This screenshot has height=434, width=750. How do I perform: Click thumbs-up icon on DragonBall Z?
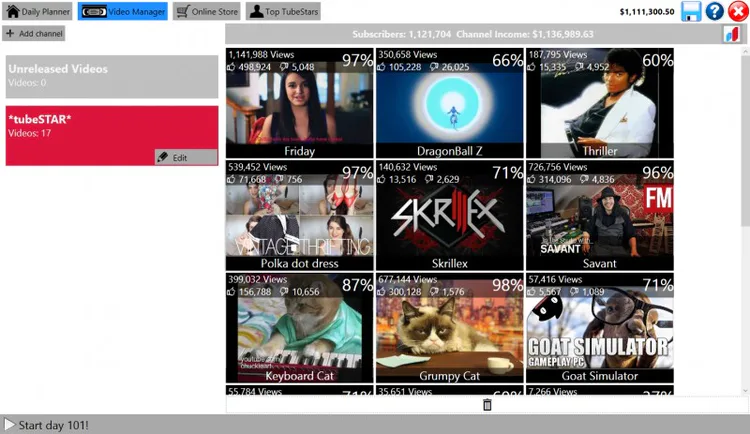(x=381, y=67)
